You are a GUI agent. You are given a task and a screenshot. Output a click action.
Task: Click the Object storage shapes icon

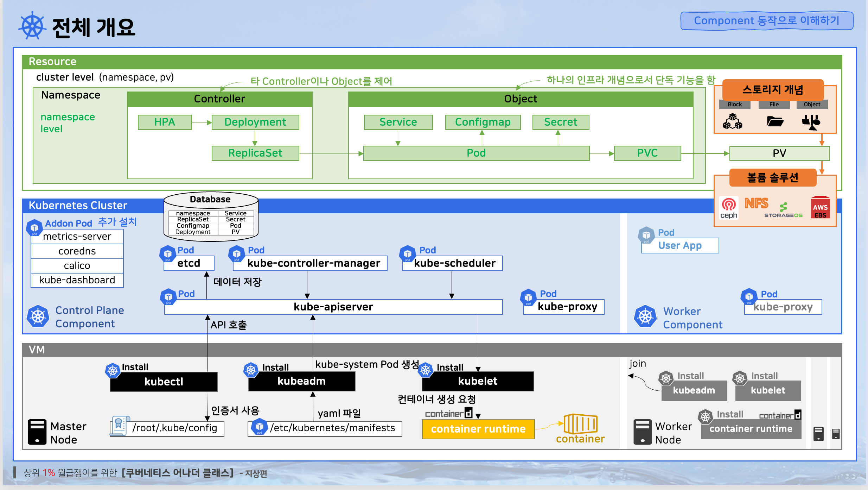pyautogui.click(x=812, y=122)
